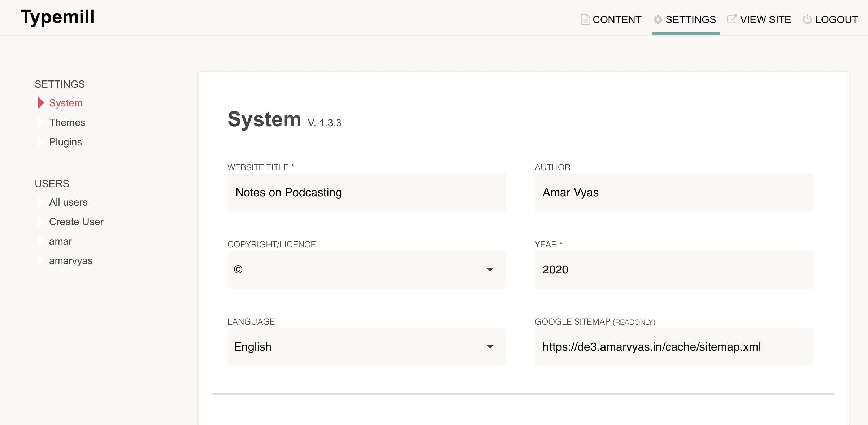Click the AUTHOR label
Screen dimensions: 868x425
[552, 167]
